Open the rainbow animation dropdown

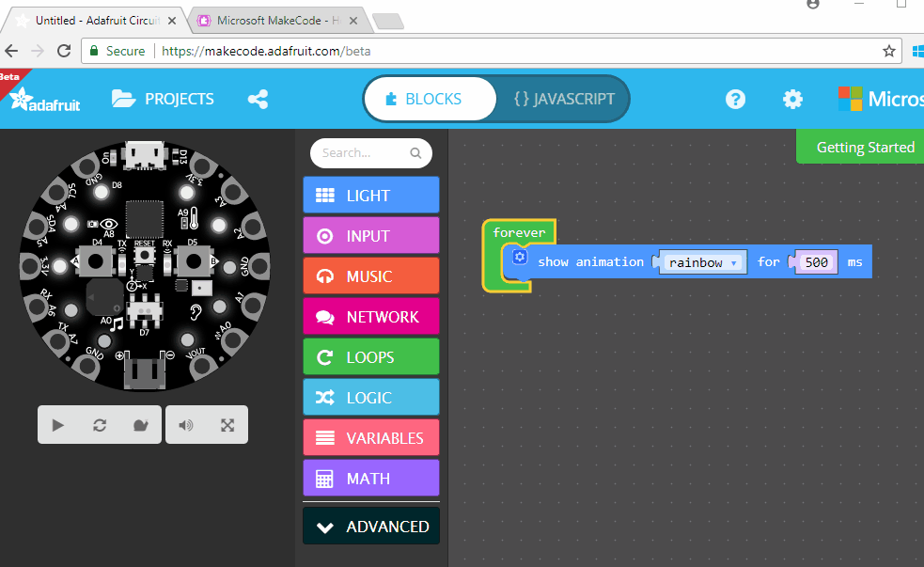pos(702,262)
